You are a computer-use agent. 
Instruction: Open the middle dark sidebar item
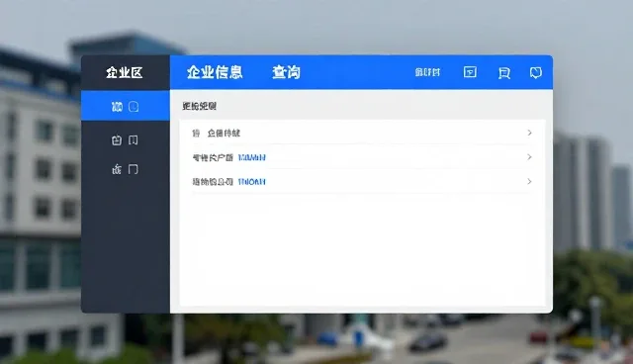[x=126, y=140]
